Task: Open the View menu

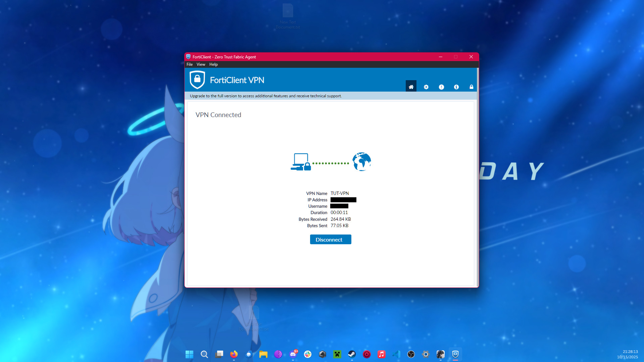Action: pyautogui.click(x=201, y=64)
